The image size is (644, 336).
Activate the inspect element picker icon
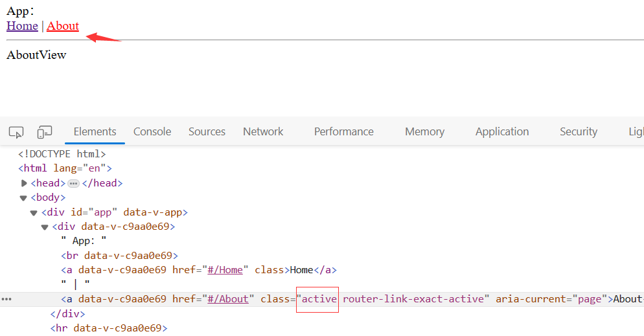click(16, 132)
